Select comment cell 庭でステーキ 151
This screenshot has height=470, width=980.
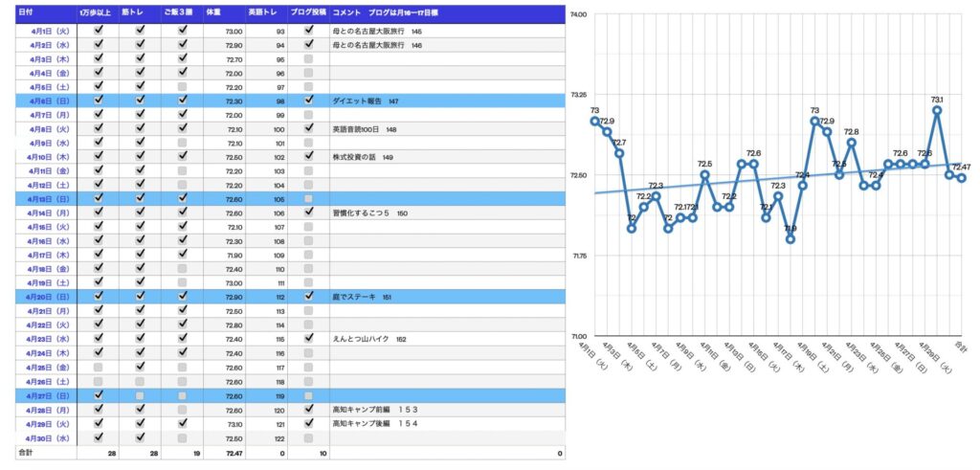(448, 297)
